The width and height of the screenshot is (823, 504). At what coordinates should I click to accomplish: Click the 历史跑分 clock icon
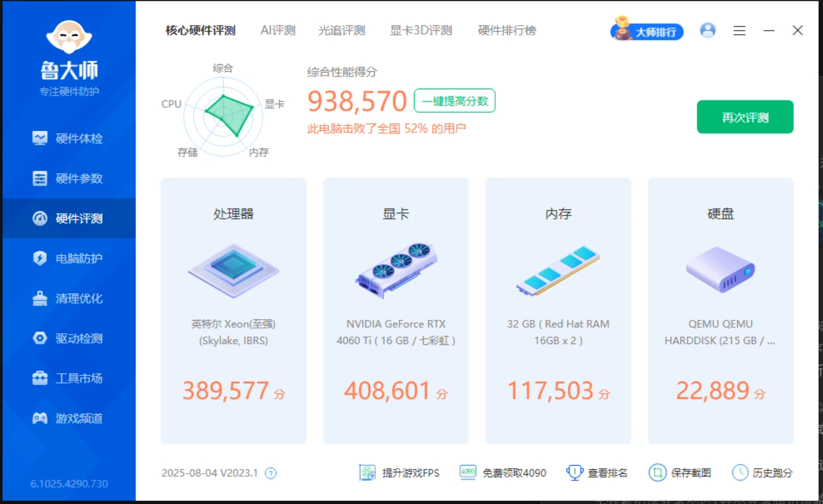(740, 472)
